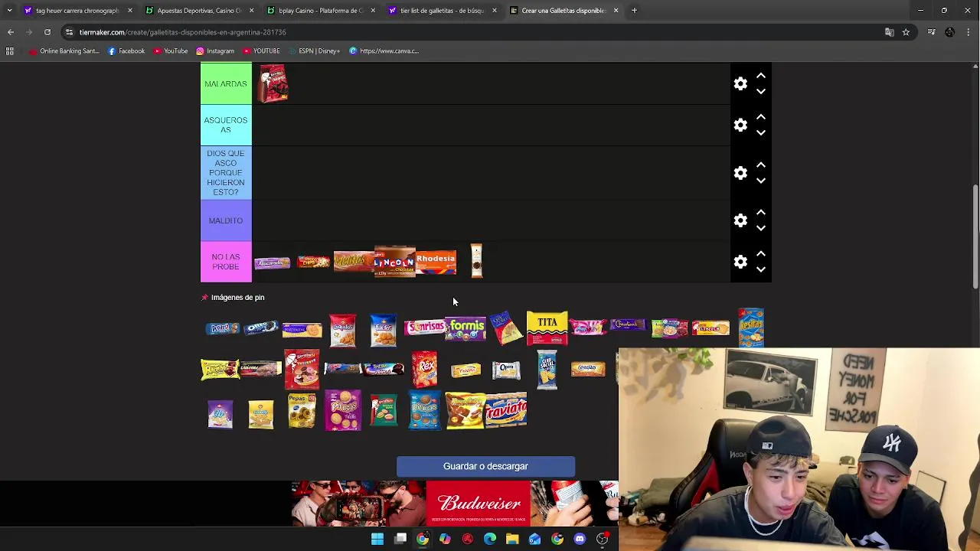The image size is (980, 551).
Task: Pick the yellow Pepas bag image
Action: click(302, 410)
